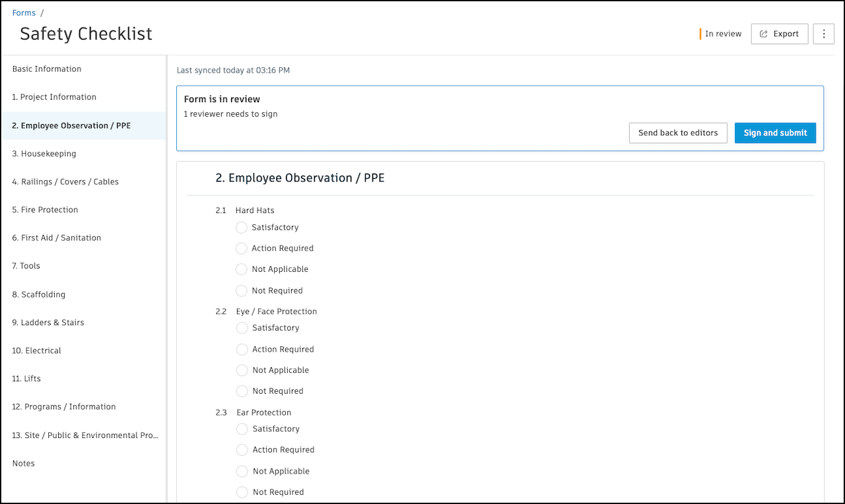
Task: Open the Basic Information section
Action: (47, 69)
